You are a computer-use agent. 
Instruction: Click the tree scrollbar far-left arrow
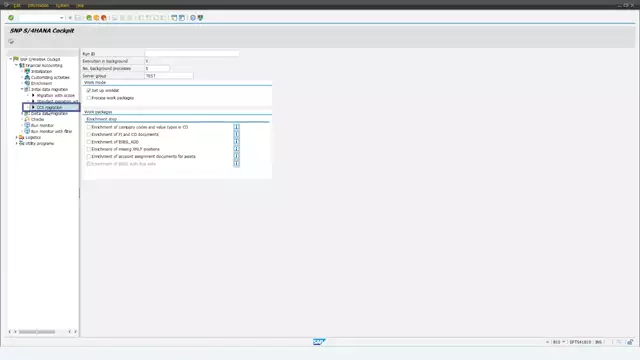10,332
